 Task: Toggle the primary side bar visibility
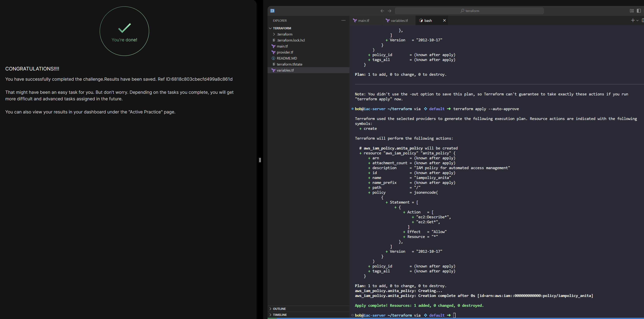[x=639, y=11]
